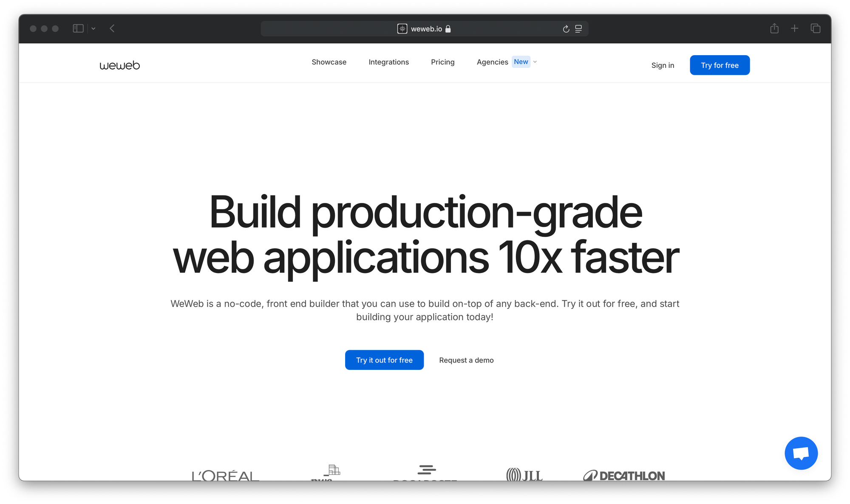
Task: Click the JLL logo
Action: [524, 474]
